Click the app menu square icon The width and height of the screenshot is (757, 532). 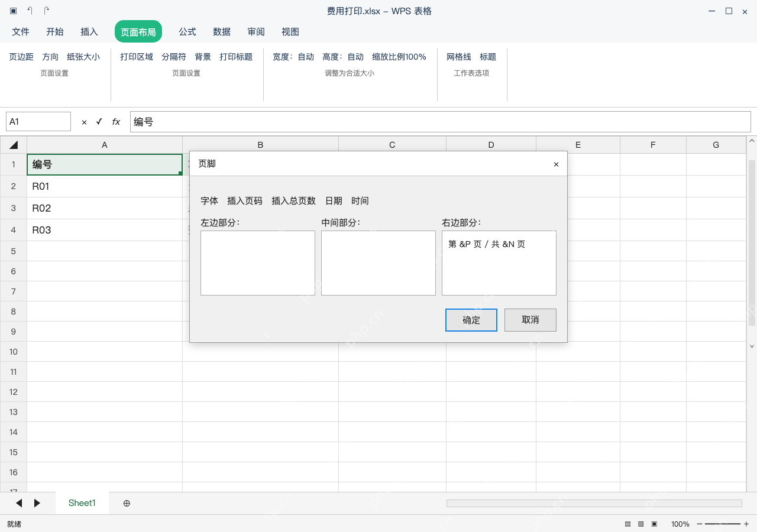point(13,11)
